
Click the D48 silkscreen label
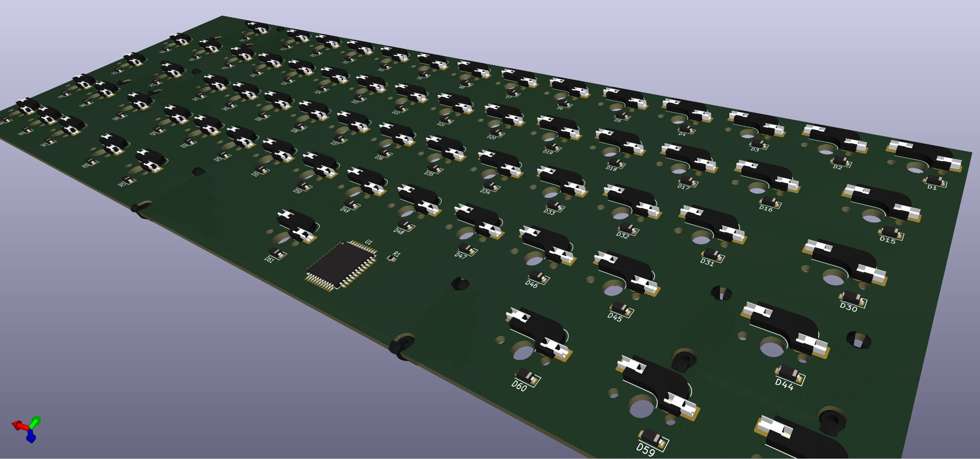399,231
